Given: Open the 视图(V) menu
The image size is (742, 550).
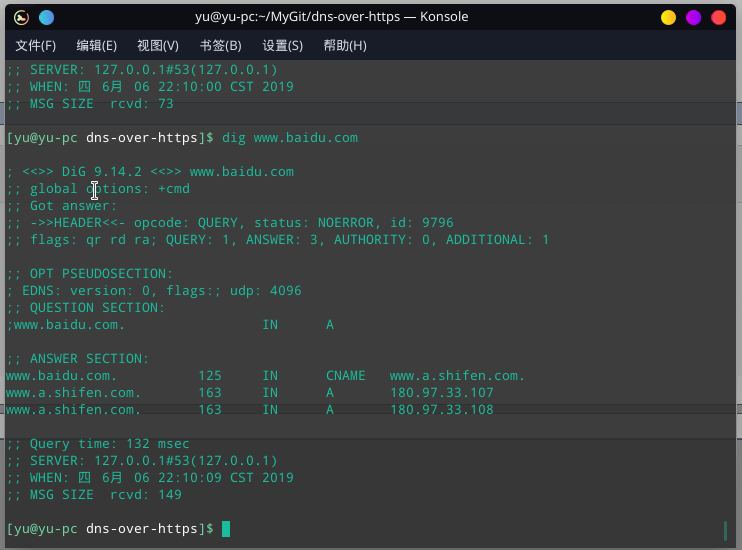Looking at the screenshot, I should click(x=158, y=45).
